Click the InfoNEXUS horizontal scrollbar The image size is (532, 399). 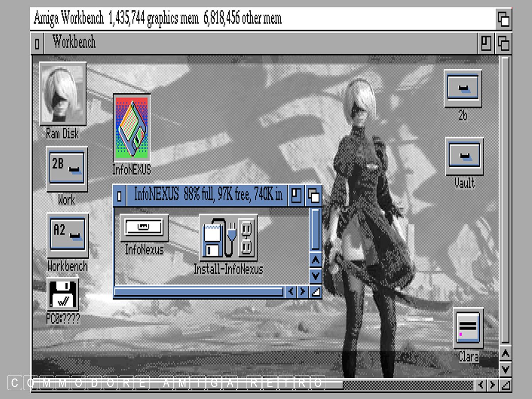point(199,291)
